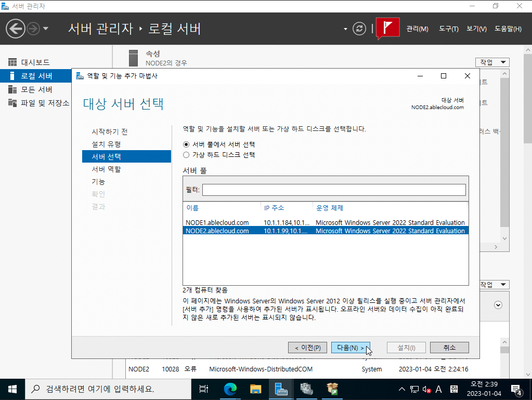Click the 취소 button in wizard
The image size is (532, 400).
[449, 348]
